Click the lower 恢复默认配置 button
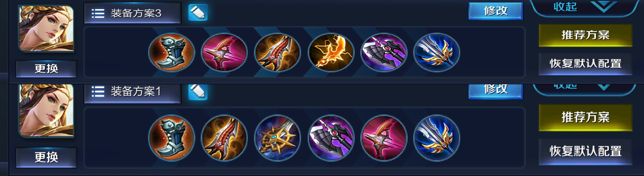The width and height of the screenshot is (644, 176). tap(586, 151)
